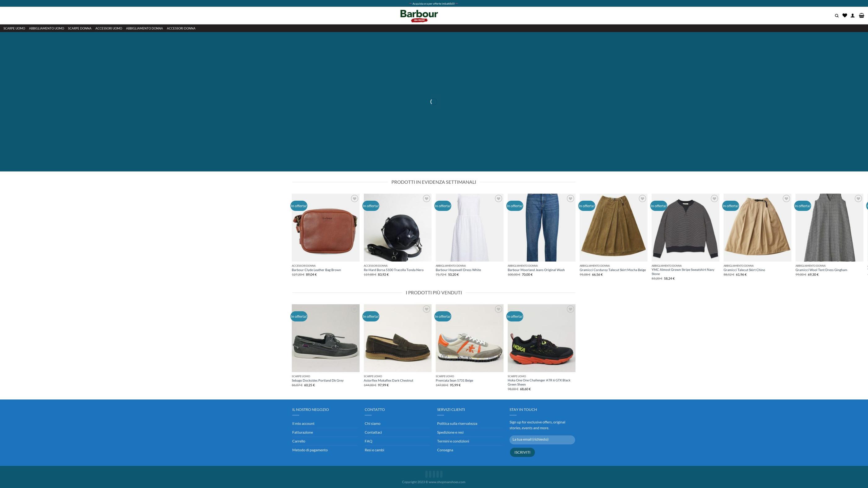Wishlist heart on Gramicci Wool Tent Dress

click(858, 198)
